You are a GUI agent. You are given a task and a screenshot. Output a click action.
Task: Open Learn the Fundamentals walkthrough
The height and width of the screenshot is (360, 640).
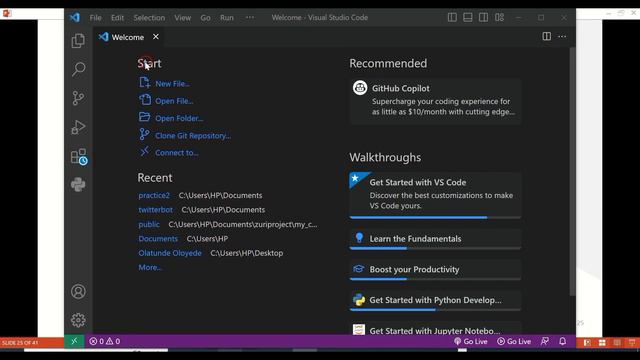pyautogui.click(x=435, y=239)
